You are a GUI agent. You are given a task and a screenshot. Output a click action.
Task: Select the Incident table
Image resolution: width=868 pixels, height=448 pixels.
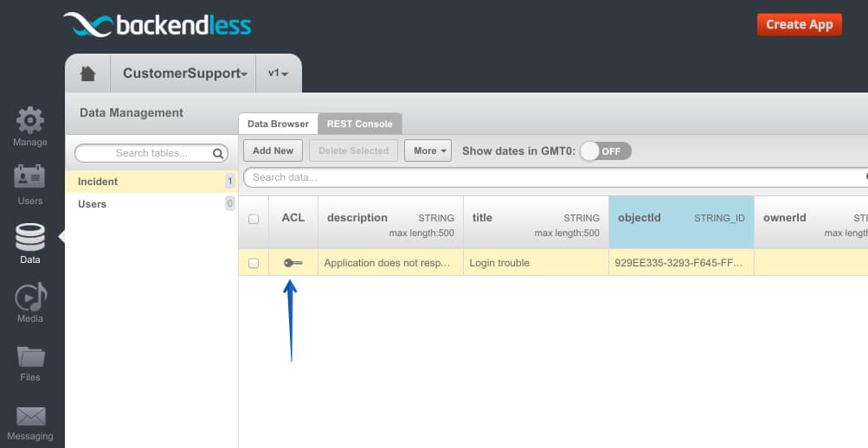(x=151, y=182)
